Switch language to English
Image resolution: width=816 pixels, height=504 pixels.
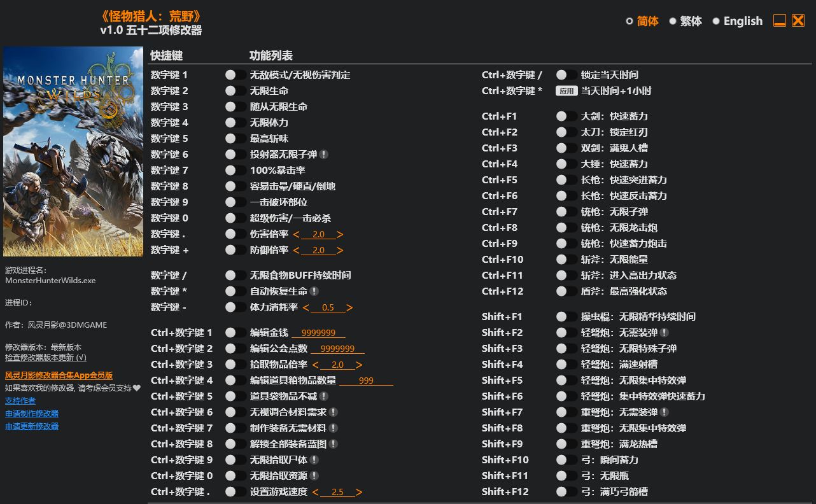tap(737, 21)
